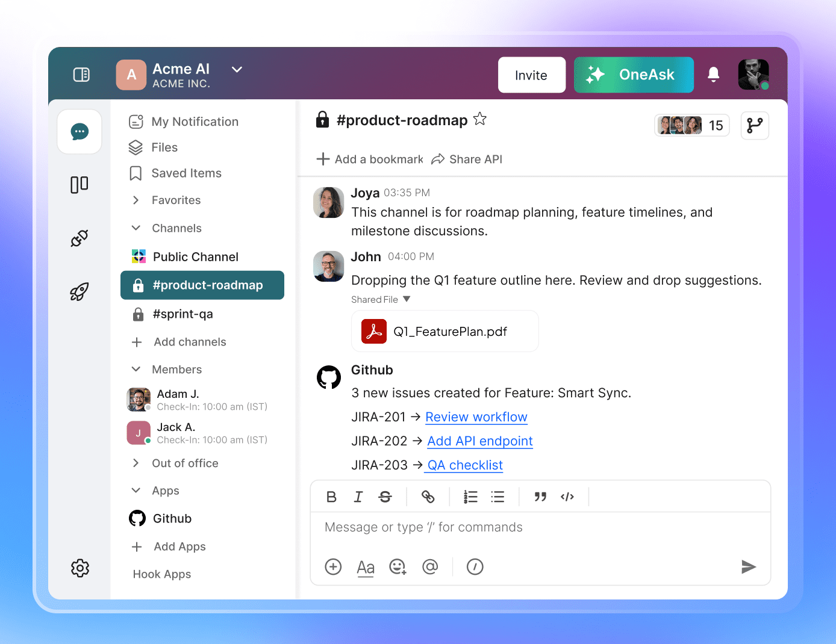Open the emoji picker in composer

(x=398, y=566)
